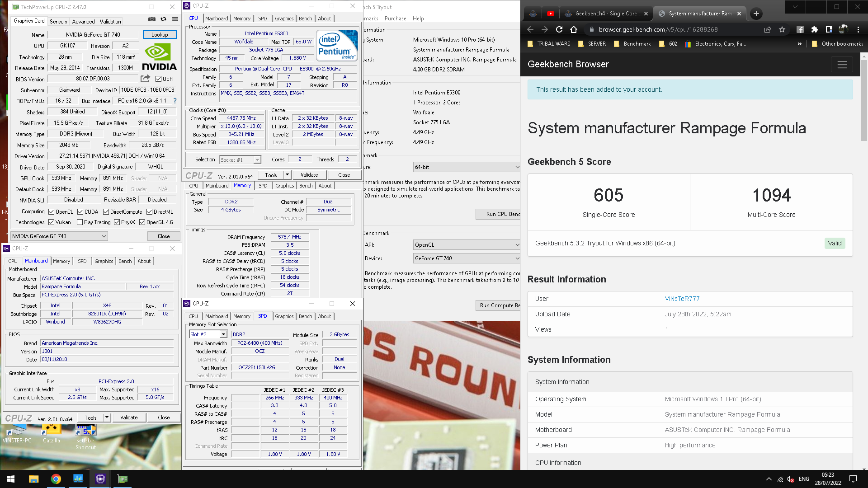This screenshot has width=868, height=488.
Task: Toggle the OpenGL 4.6 checkbox
Action: [x=142, y=222]
